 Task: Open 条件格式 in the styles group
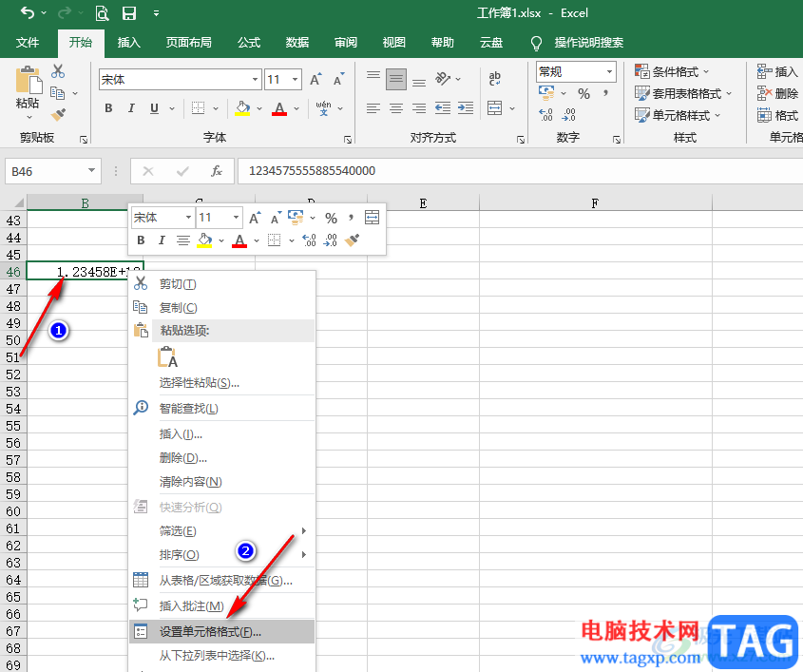[672, 71]
